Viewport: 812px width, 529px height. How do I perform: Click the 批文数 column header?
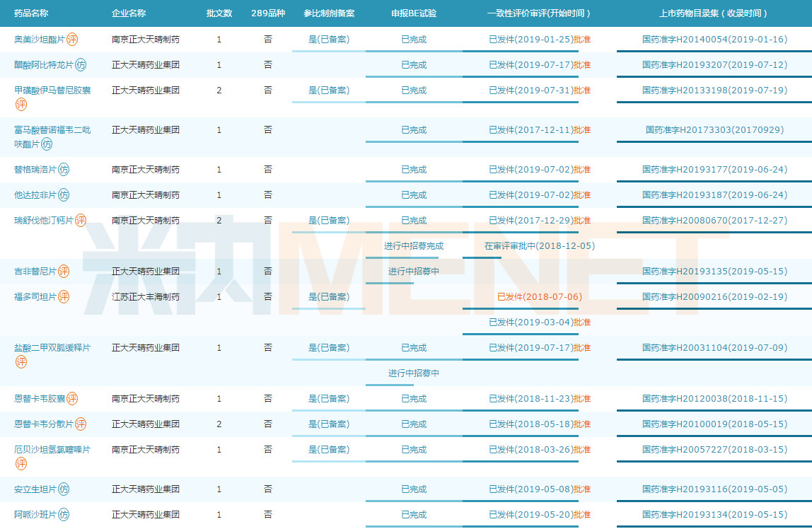219,13
